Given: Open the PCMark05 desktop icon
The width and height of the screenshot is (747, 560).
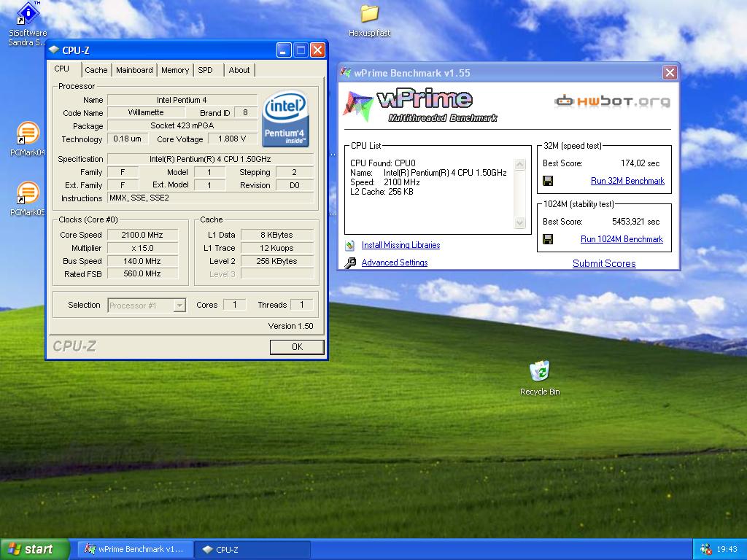Looking at the screenshot, I should 28,198.
